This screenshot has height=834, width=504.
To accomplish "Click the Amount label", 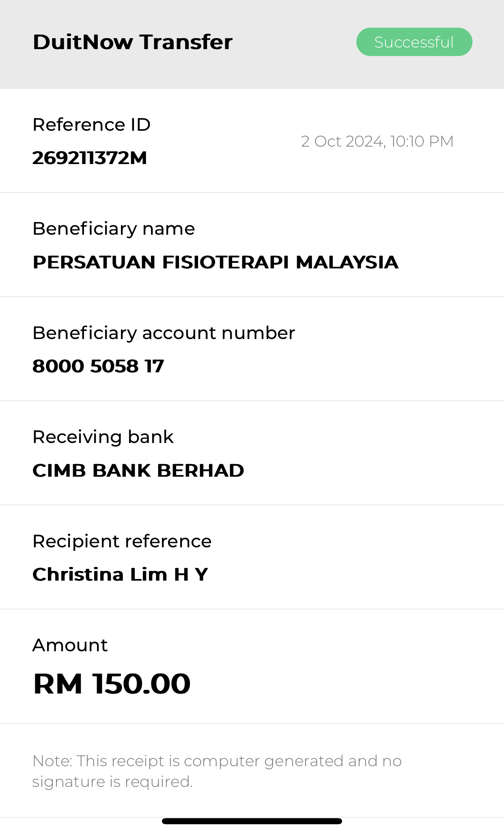I will [70, 645].
